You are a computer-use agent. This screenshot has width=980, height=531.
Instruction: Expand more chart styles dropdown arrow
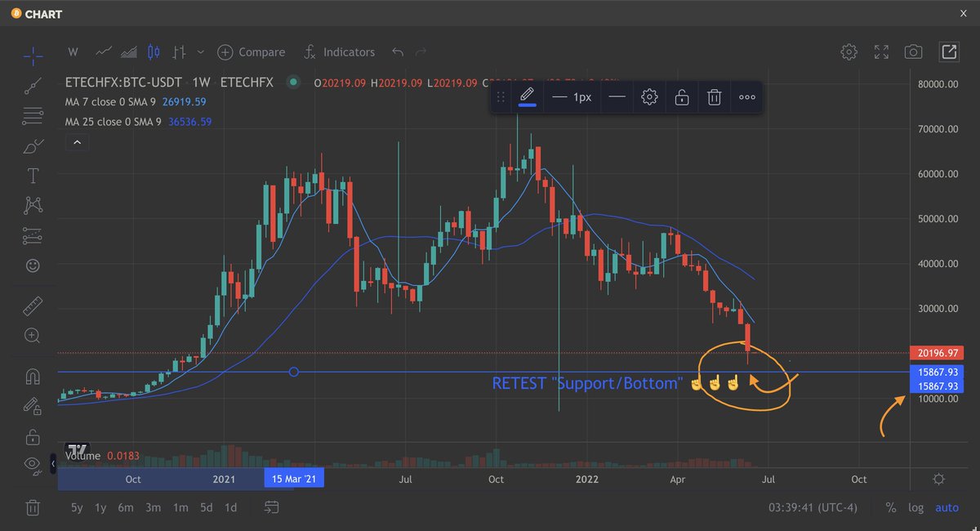point(201,52)
